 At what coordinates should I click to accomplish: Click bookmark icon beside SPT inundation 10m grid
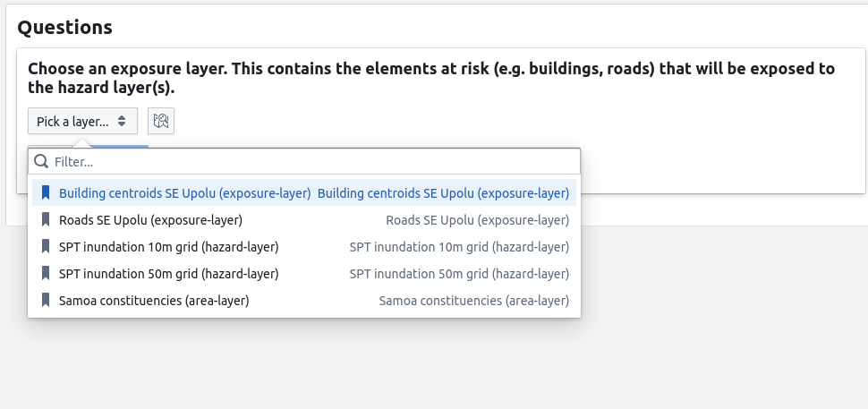46,247
